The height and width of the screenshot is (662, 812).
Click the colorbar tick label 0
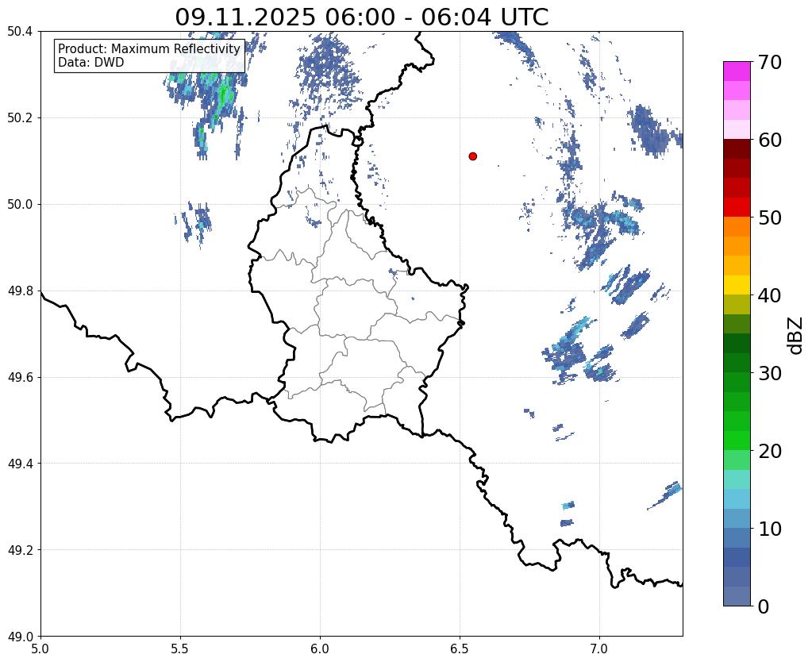(x=764, y=606)
